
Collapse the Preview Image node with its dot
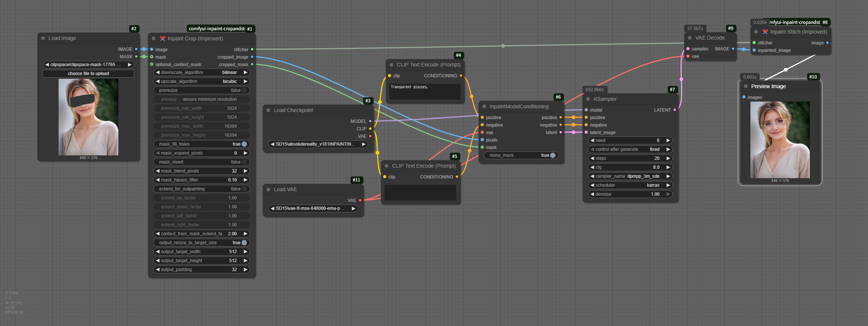tap(746, 86)
